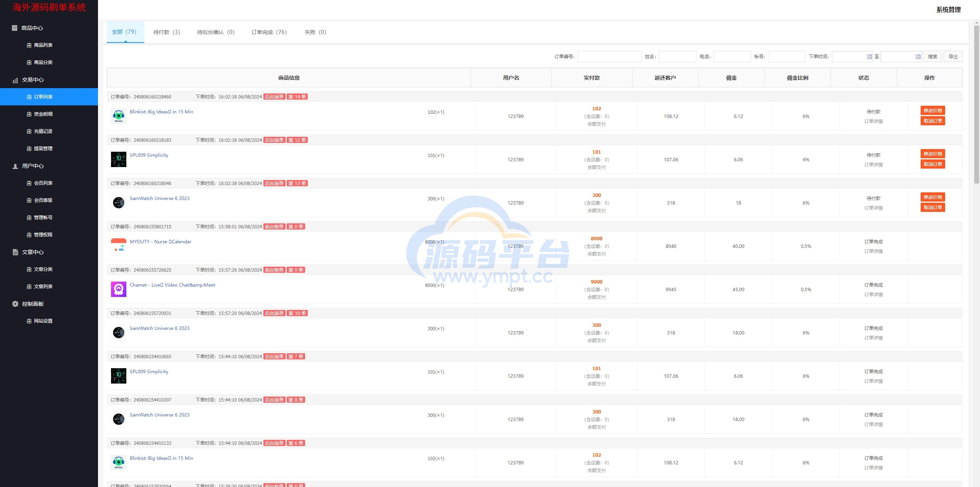980x487 pixels.
Task: Focus the 电话 search field
Action: point(732,57)
